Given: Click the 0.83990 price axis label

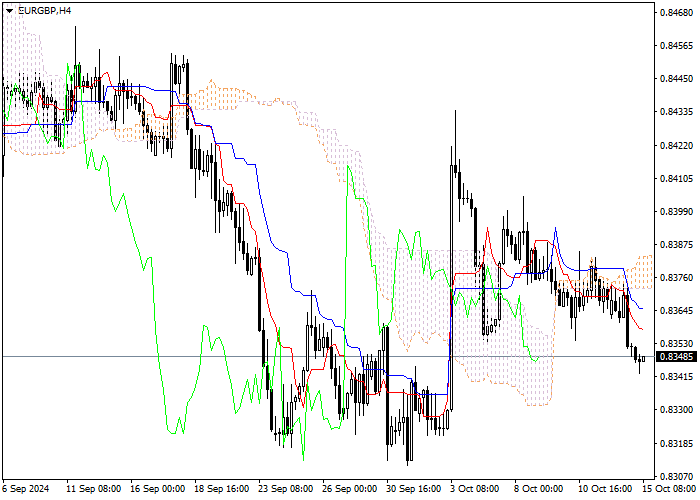Looking at the screenshot, I should tap(677, 211).
